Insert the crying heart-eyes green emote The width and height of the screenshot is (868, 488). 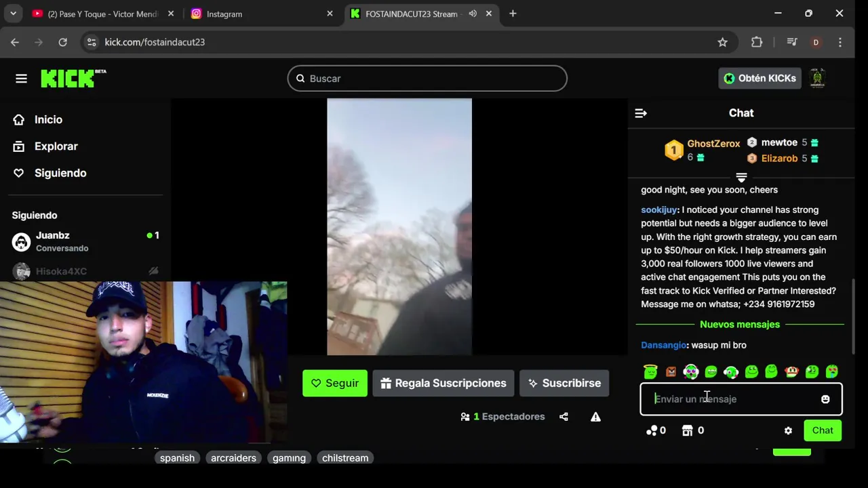(832, 371)
